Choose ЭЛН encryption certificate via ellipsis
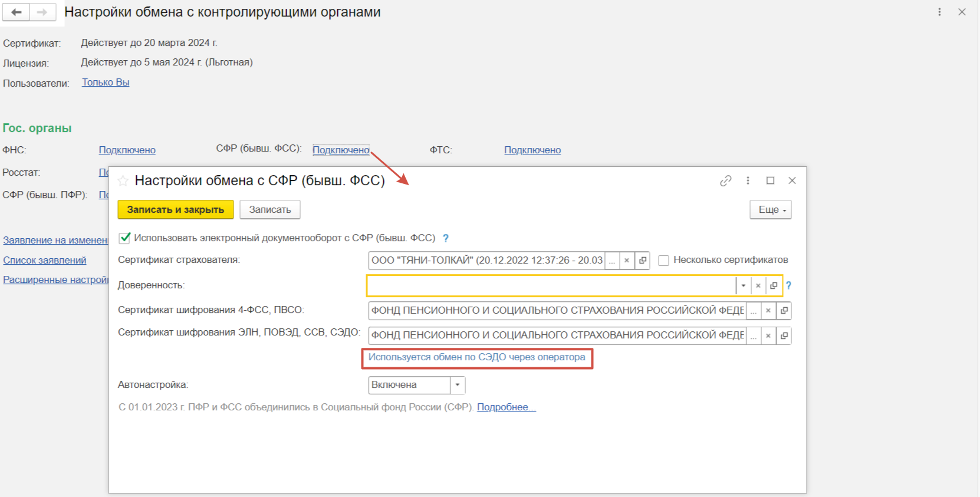This screenshot has width=980, height=497. point(754,335)
